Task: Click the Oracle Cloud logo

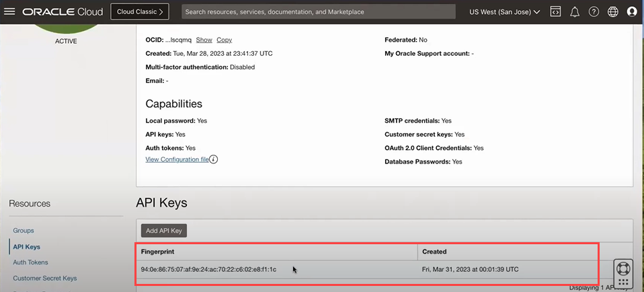Action: 63,12
